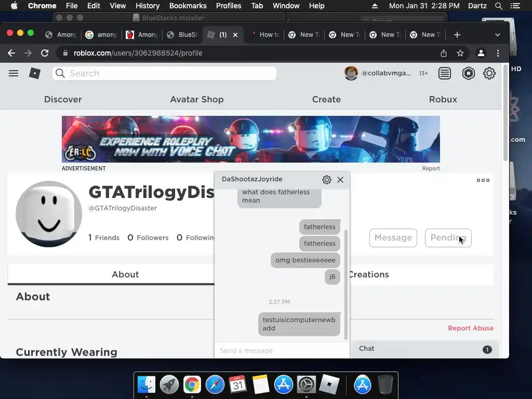
Task: Go to the Discover page
Action: coord(63,99)
